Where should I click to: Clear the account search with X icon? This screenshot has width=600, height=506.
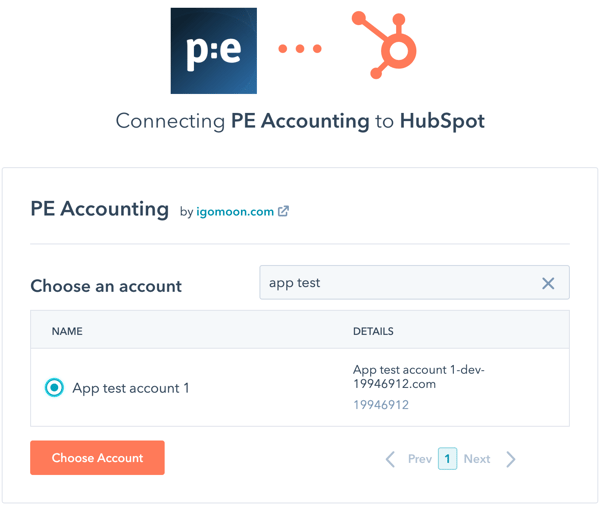pyautogui.click(x=548, y=284)
